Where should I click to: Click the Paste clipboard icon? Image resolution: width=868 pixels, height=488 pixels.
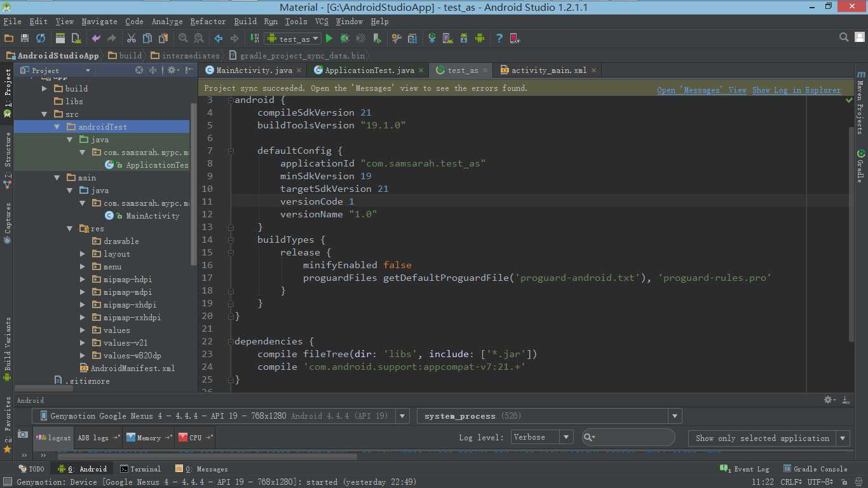163,39
